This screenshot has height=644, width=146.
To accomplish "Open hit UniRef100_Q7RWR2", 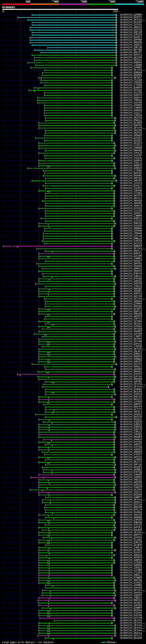I will click(x=131, y=67).
